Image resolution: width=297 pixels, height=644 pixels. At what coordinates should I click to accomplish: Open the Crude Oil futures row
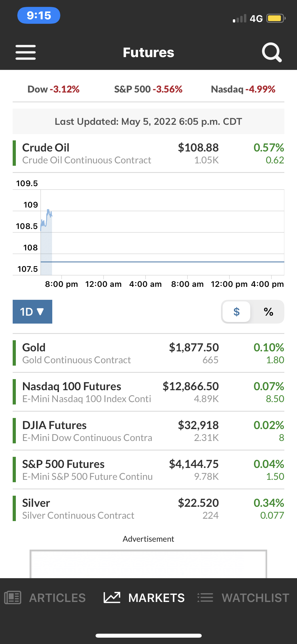[148, 153]
